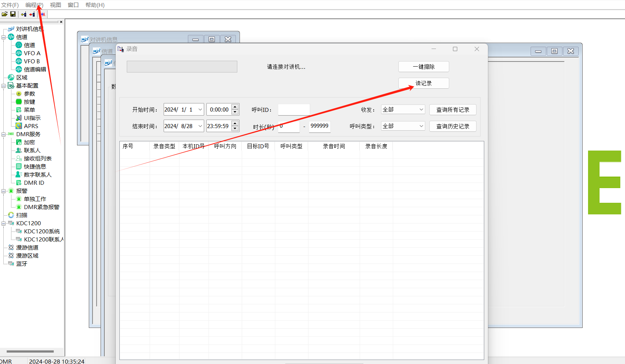Open 加密 encryption lock item
This screenshot has height=364, width=625.
(x=29, y=142)
